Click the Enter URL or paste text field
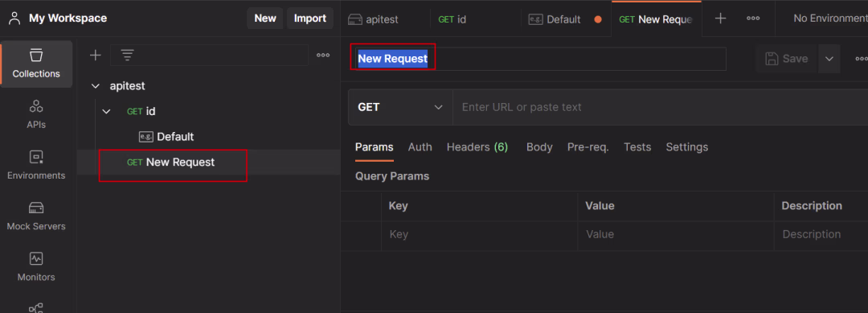 pyautogui.click(x=661, y=107)
